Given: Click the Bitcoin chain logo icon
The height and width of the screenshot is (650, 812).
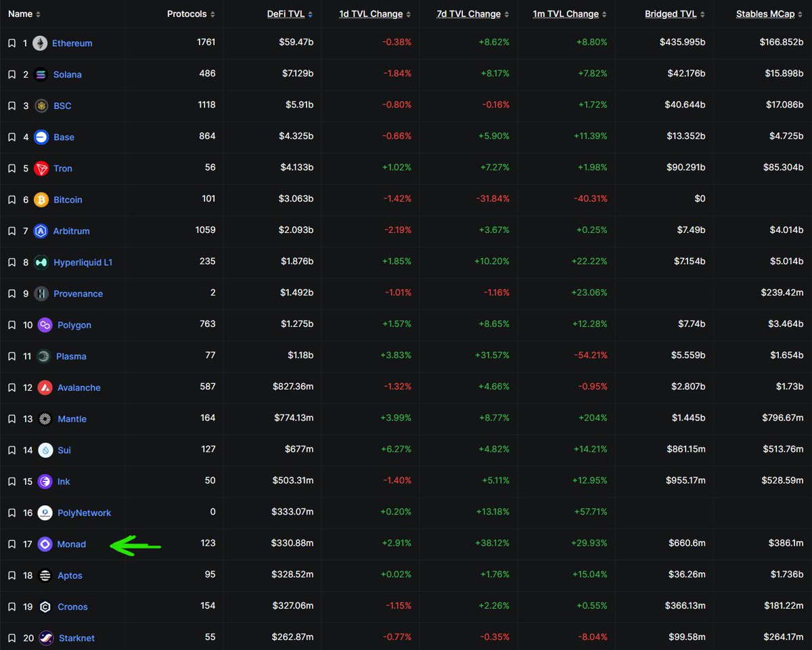Looking at the screenshot, I should (41, 200).
